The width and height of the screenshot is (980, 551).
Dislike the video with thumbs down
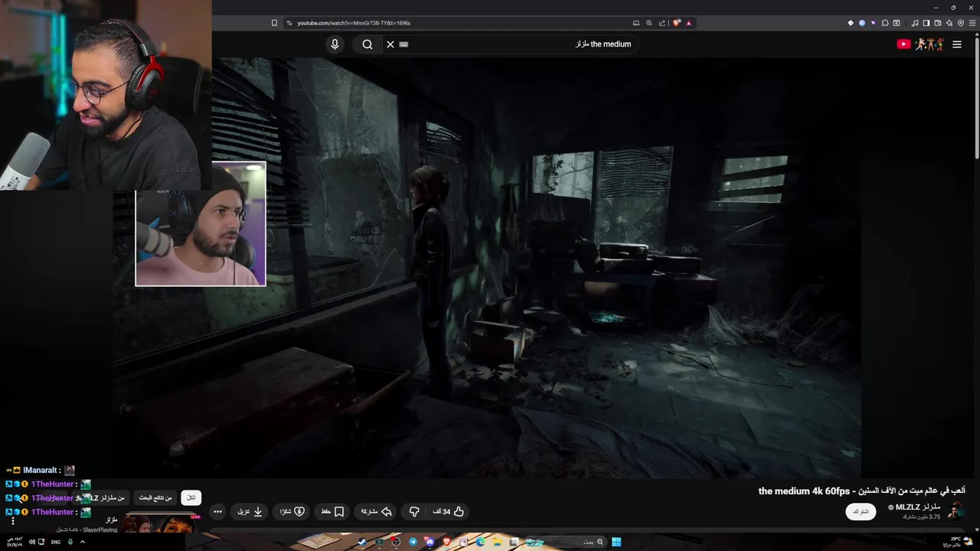coord(414,512)
